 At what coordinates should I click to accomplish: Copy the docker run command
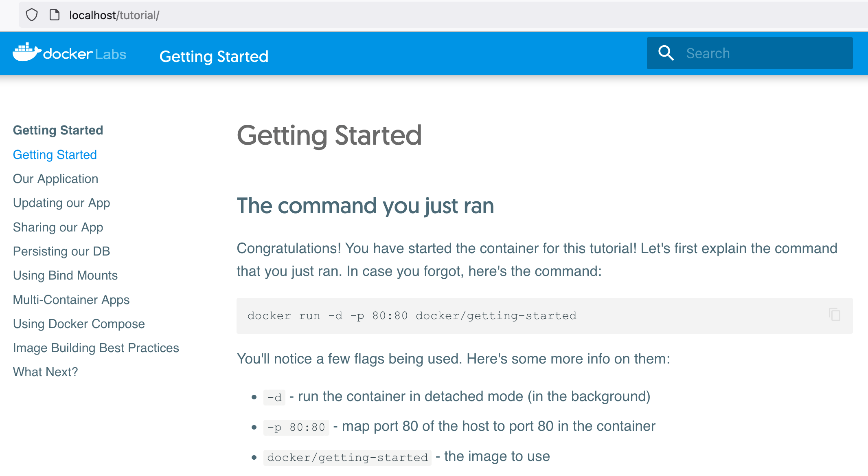pyautogui.click(x=834, y=315)
